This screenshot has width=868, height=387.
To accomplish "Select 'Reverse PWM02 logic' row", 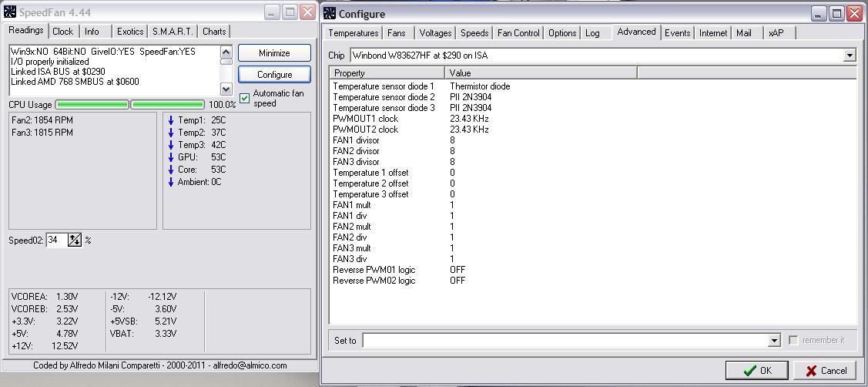I will coord(592,281).
